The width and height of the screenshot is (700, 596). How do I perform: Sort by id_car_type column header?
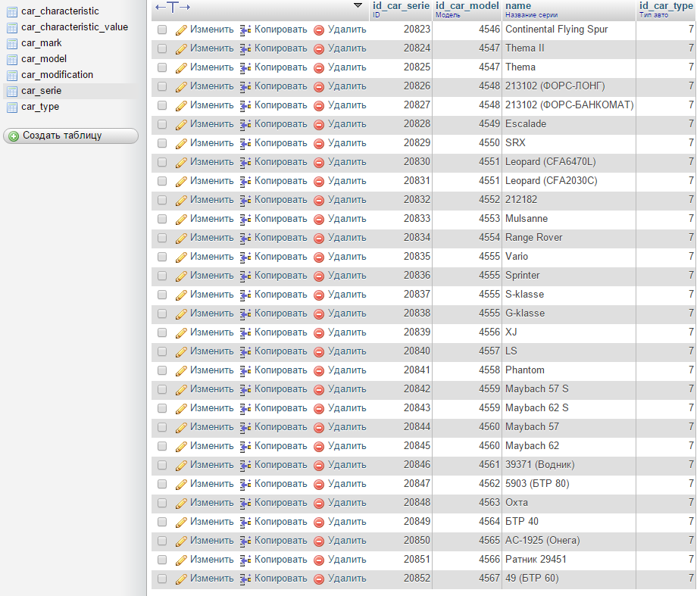tap(666, 6)
